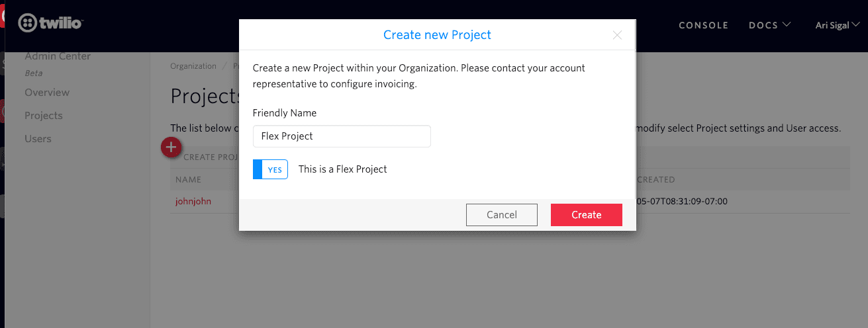The height and width of the screenshot is (328, 868).
Task: Click the "This is a Flex Project" label
Action: (342, 169)
